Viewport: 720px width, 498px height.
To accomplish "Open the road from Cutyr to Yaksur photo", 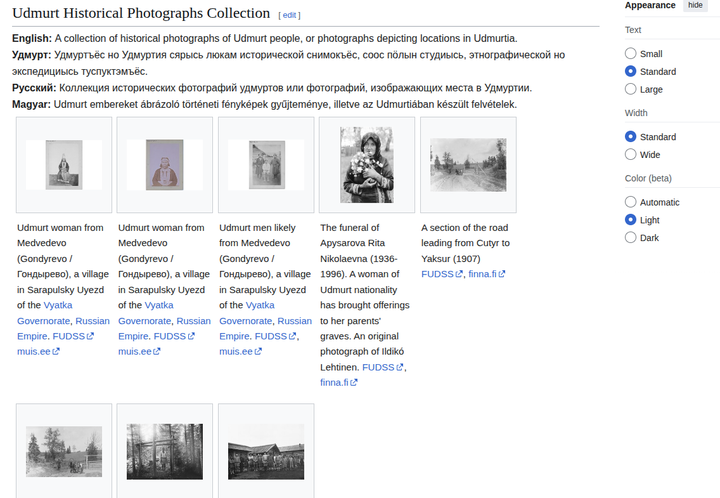I will pyautogui.click(x=468, y=165).
